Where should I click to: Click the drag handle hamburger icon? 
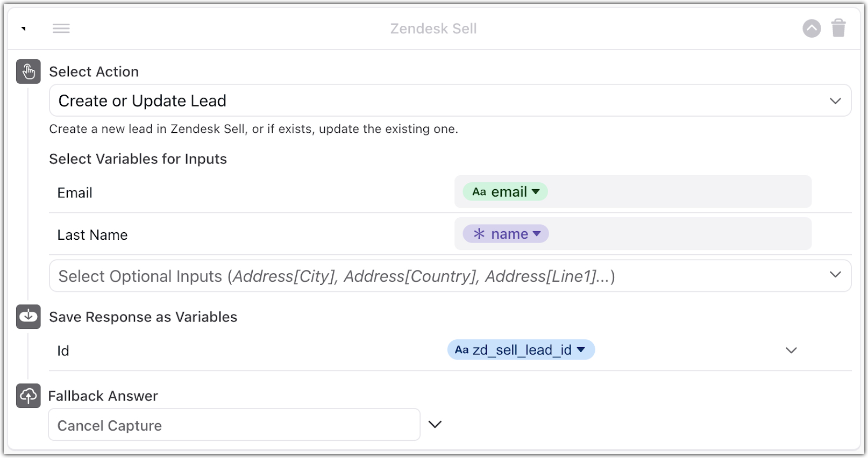(61, 28)
